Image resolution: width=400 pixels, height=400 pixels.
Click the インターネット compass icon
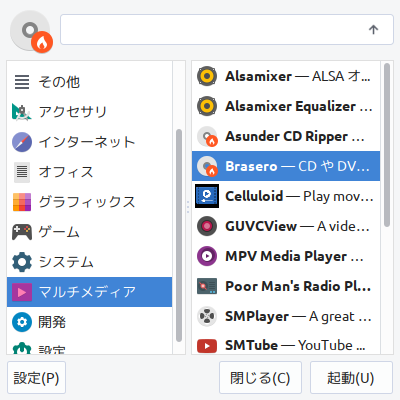(x=22, y=142)
